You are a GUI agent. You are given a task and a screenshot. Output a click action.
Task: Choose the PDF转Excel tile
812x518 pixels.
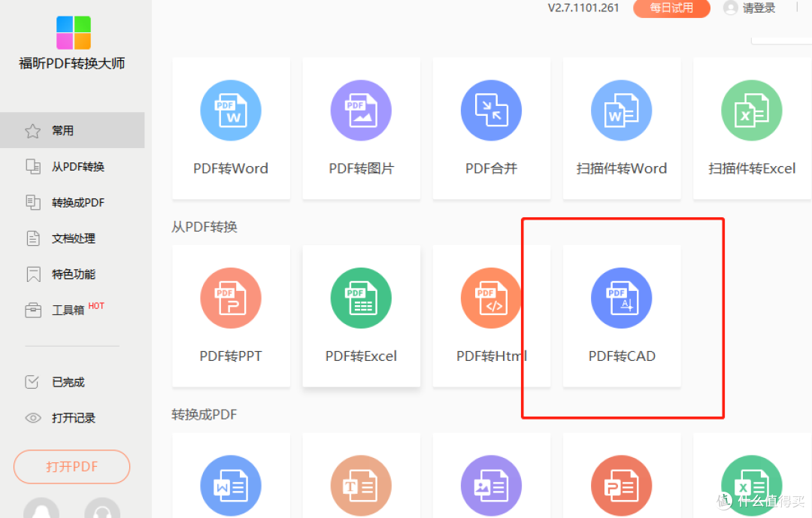point(362,316)
